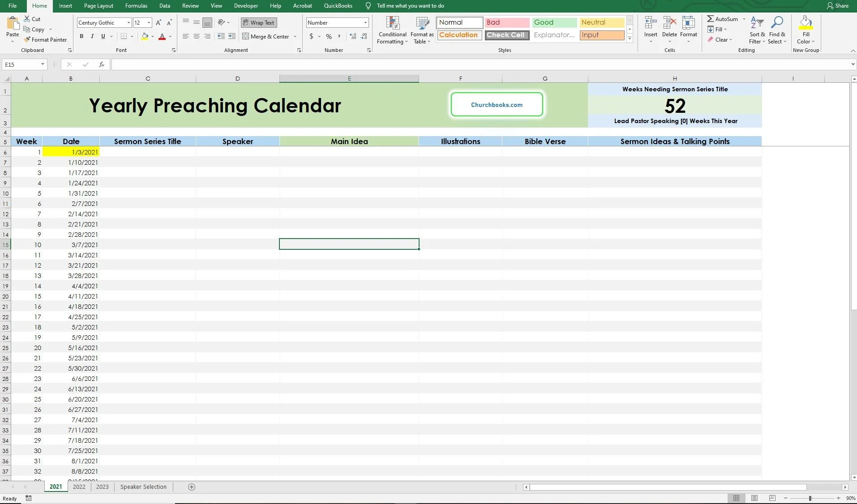Click the Share button
Viewport: 857px width, 504px height.
tap(838, 6)
